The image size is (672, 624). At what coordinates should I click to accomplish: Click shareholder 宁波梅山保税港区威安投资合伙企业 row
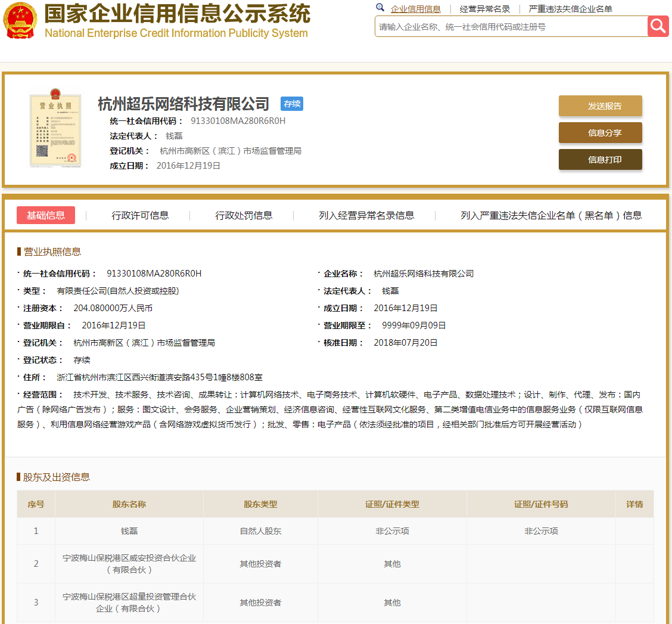point(129,564)
